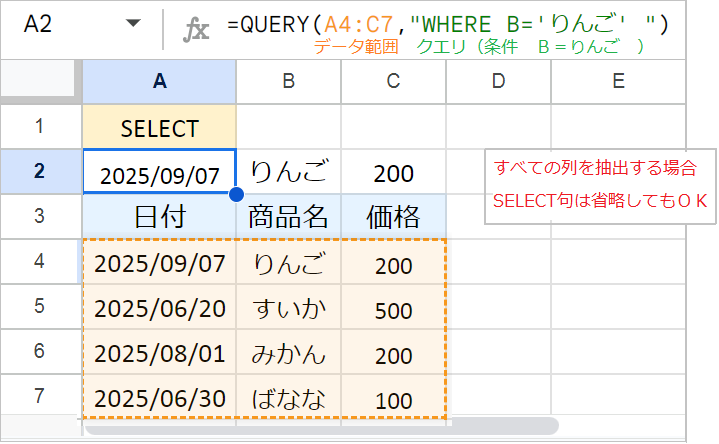Screen dimensions: 719x444
Task: Click the QUERY formula in formula bar
Action: pos(448,24)
